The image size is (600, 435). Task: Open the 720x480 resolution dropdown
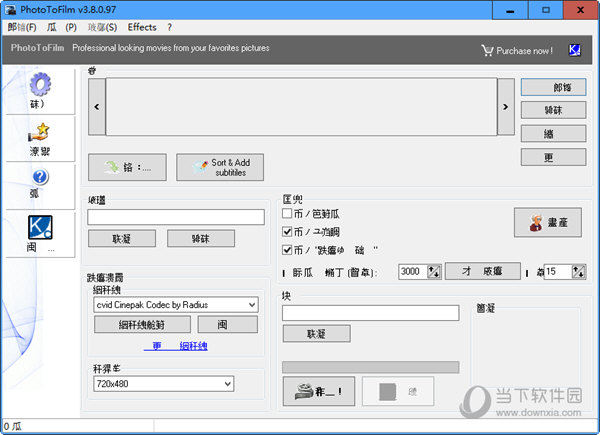click(x=228, y=384)
